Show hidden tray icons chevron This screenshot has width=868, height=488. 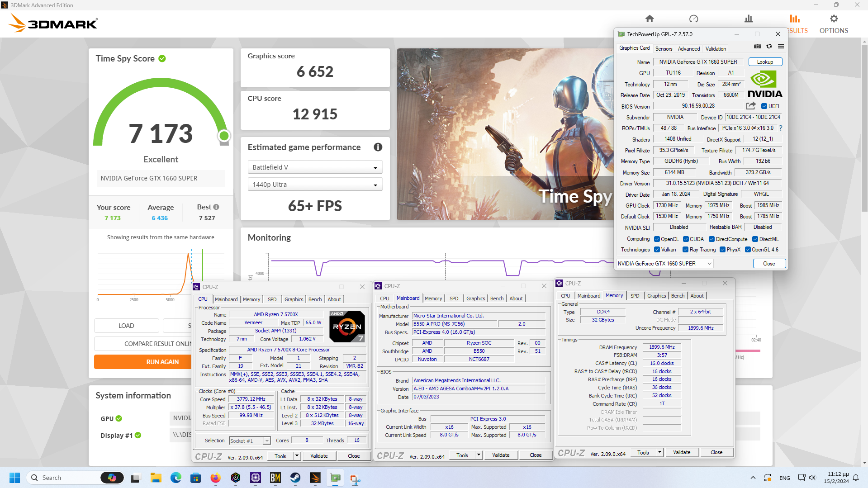(x=753, y=478)
